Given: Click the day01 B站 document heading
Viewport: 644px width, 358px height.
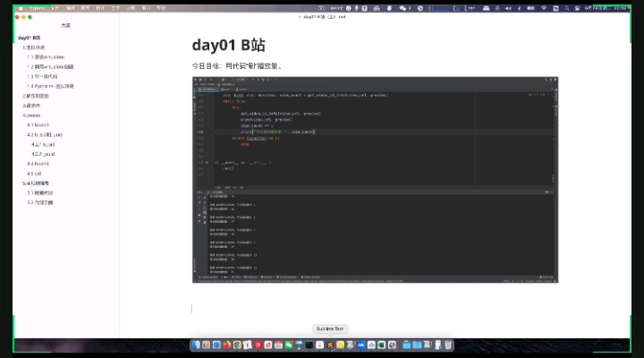Looking at the screenshot, I should [x=229, y=45].
